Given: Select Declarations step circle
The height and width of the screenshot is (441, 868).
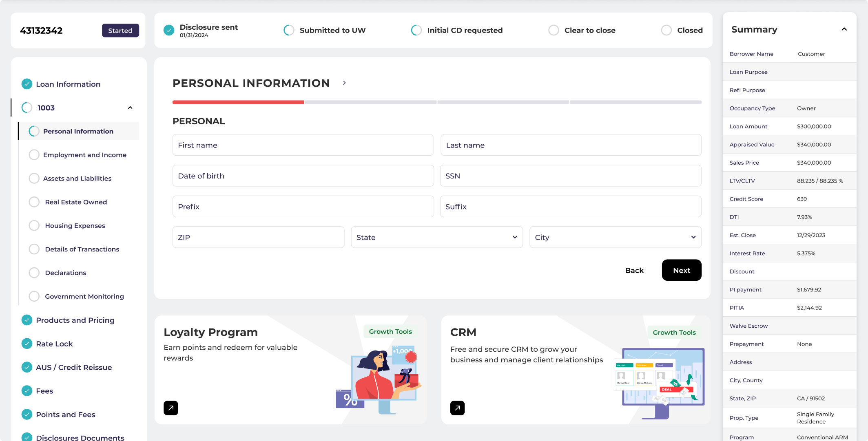Looking at the screenshot, I should [x=34, y=273].
